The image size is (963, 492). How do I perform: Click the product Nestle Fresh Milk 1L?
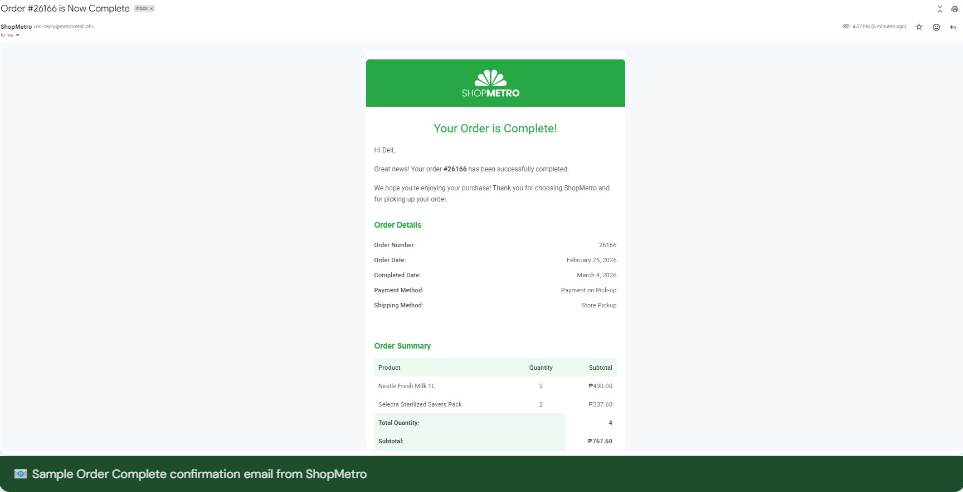coord(406,386)
